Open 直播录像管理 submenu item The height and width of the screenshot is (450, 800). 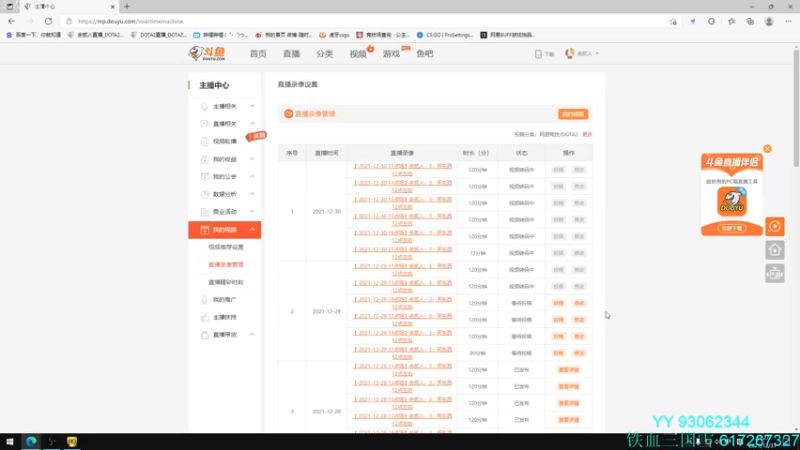click(x=226, y=264)
